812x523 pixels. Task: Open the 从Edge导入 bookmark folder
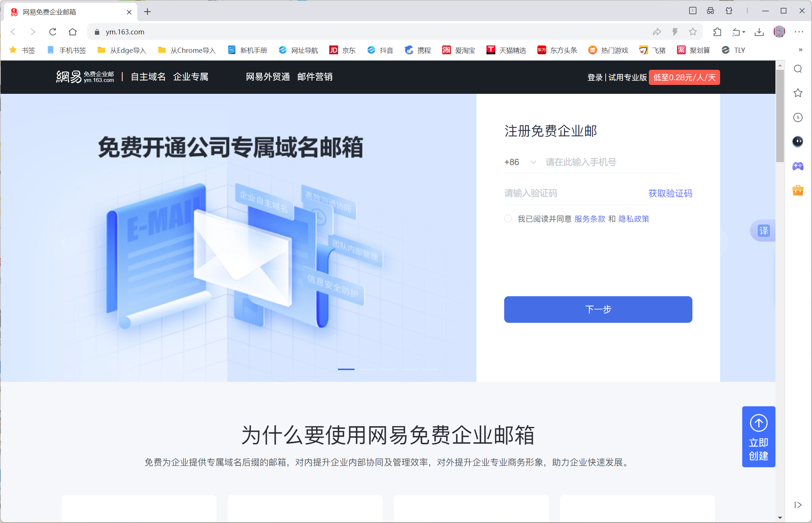pyautogui.click(x=122, y=50)
